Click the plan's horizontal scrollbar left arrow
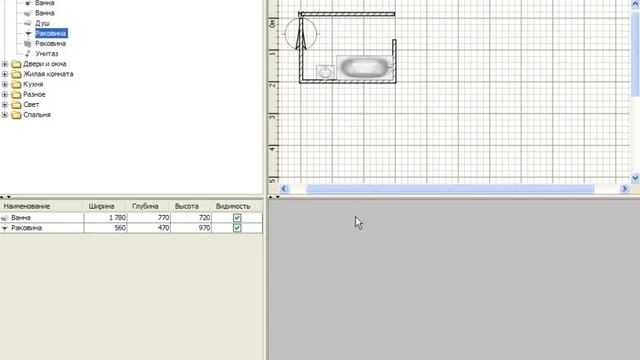This screenshot has height=360, width=640. tap(284, 189)
